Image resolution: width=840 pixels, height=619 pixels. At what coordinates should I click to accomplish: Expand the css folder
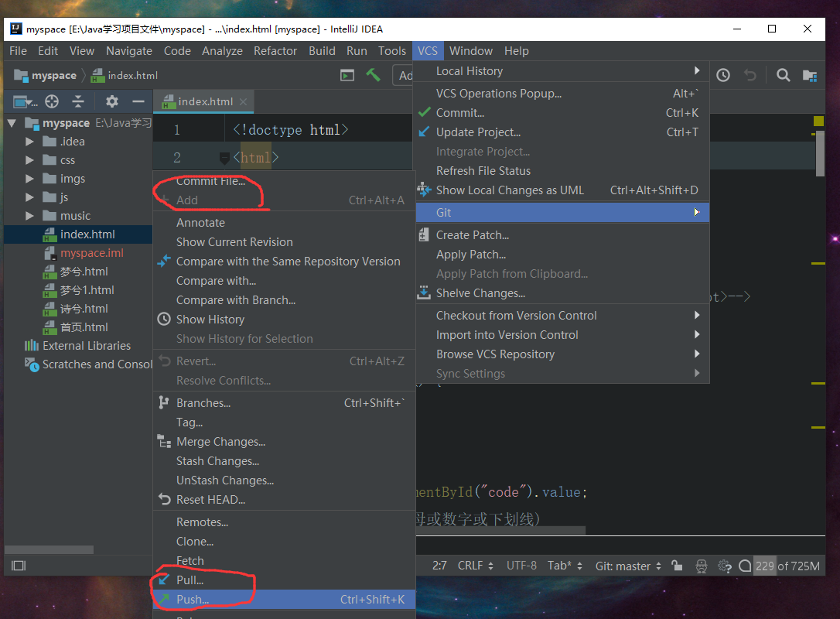click(29, 160)
